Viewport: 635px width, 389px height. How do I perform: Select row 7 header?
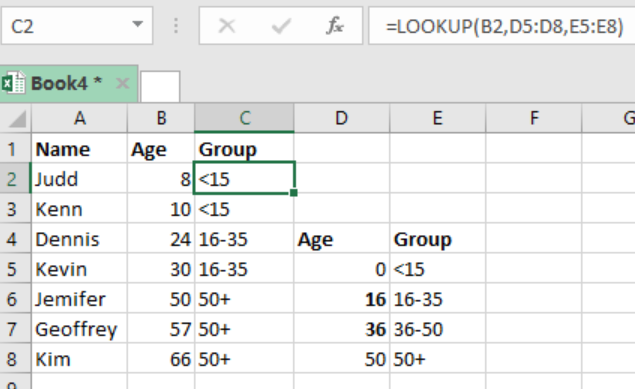(15, 329)
